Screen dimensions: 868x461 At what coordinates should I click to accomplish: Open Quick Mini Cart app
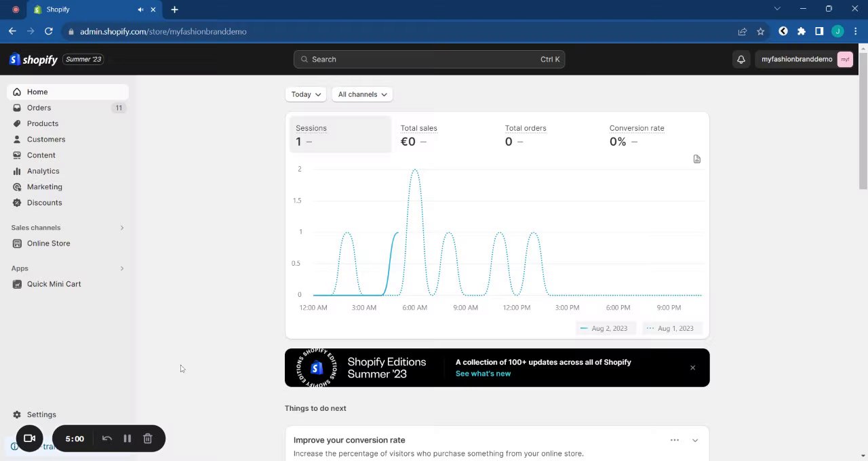[54, 284]
